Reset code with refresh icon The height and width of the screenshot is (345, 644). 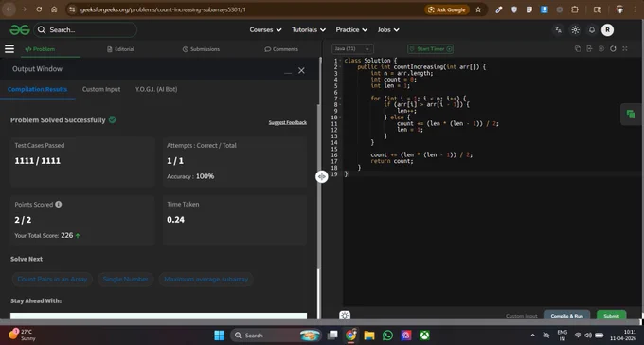[613, 49]
